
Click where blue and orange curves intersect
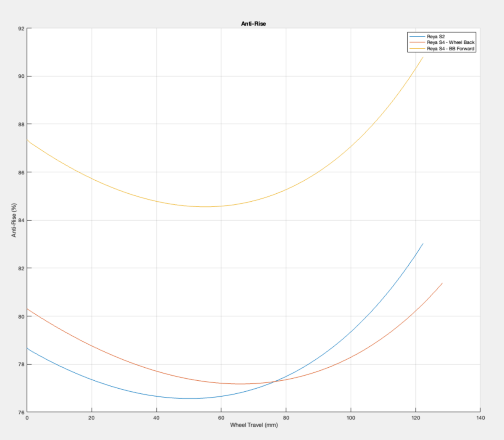click(x=275, y=382)
